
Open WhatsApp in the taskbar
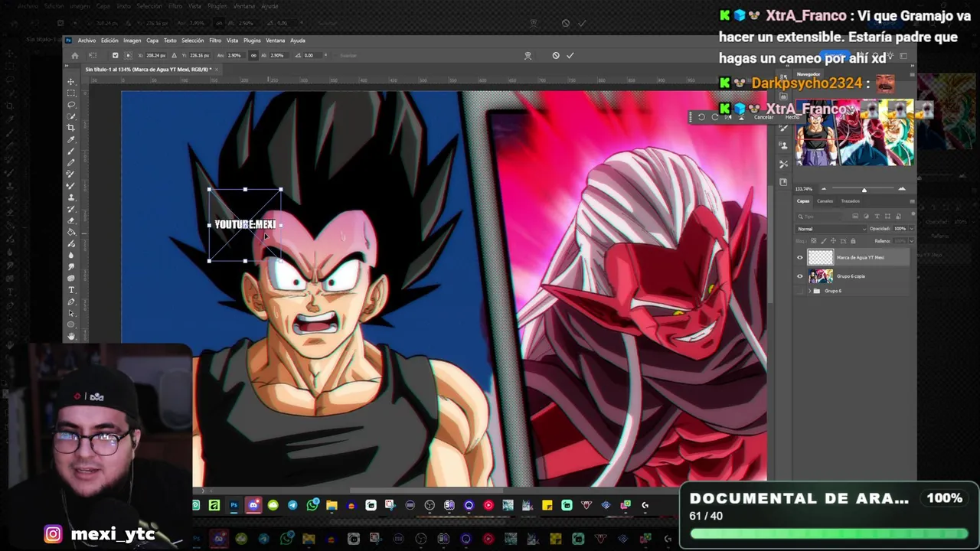tap(312, 505)
